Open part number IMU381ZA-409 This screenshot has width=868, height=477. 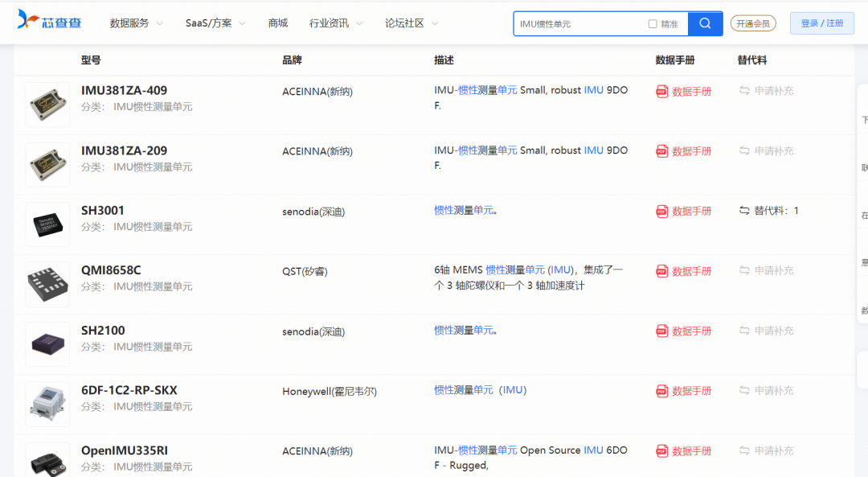pyautogui.click(x=124, y=90)
